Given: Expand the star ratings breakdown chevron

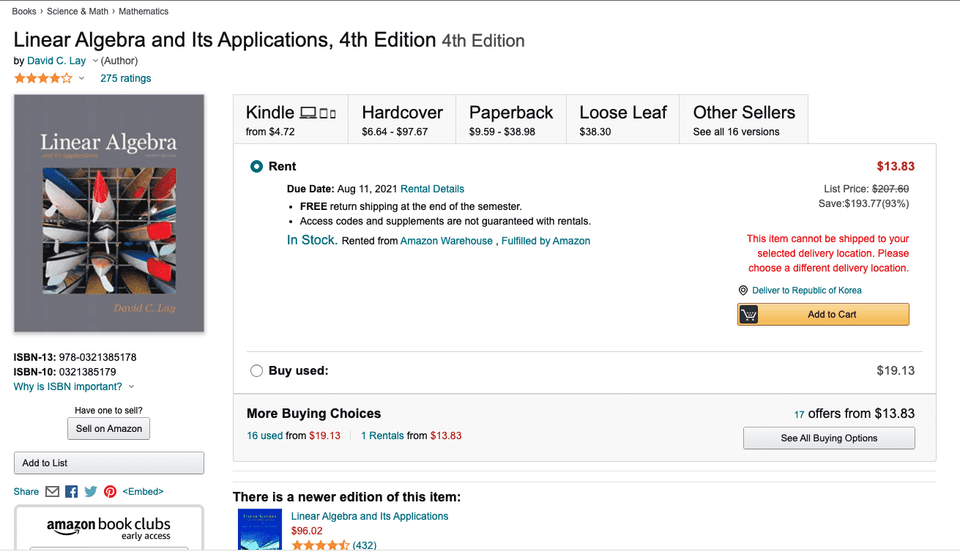Looking at the screenshot, I should (x=81, y=78).
